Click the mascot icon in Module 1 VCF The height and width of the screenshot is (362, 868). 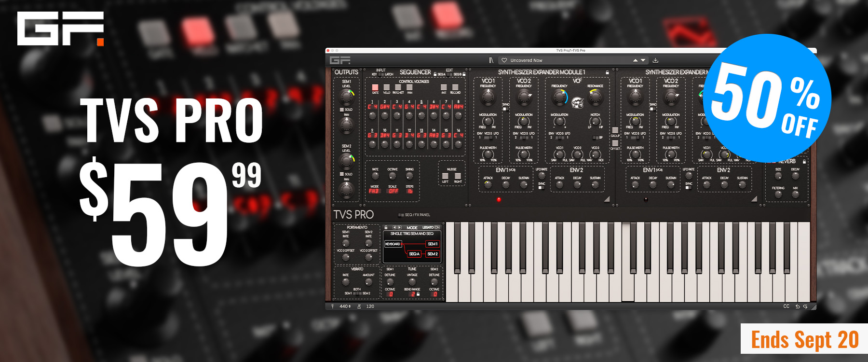578,102
